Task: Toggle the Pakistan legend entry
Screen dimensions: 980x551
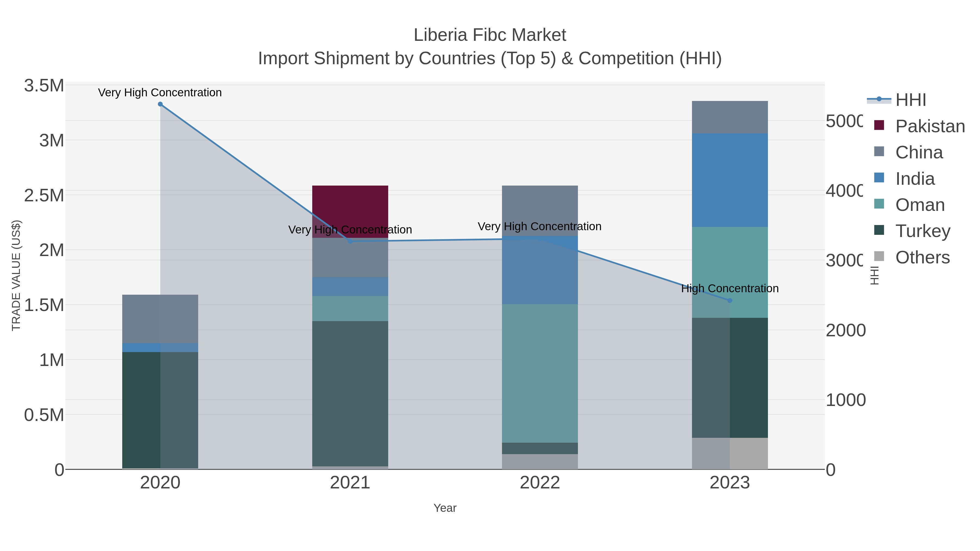Action: [919, 126]
